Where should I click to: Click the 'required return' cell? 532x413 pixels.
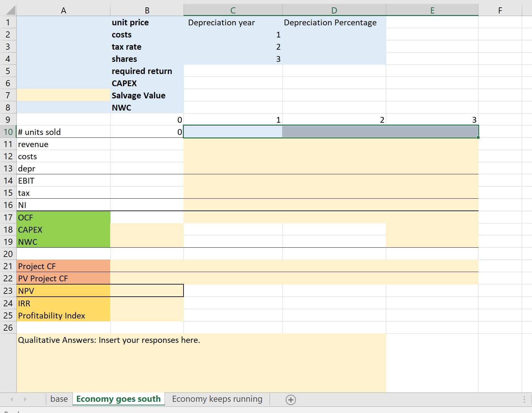(147, 71)
